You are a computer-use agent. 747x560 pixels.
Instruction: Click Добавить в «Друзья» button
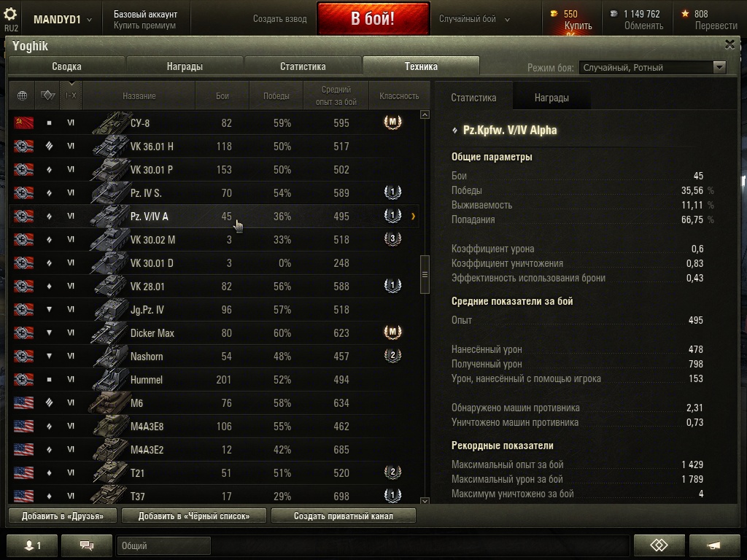pos(63,516)
